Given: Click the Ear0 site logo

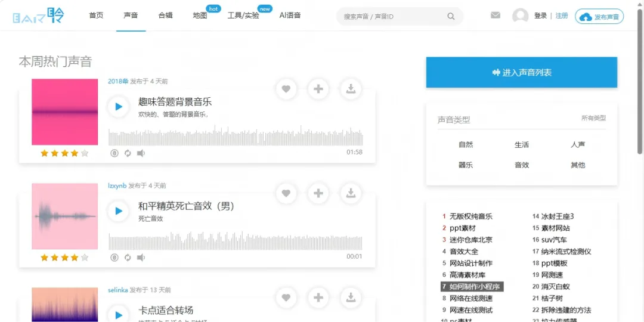Looking at the screenshot, I should tap(38, 16).
